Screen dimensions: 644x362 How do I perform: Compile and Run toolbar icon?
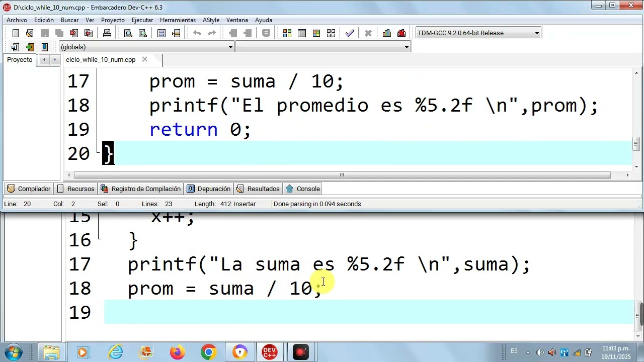[316, 33]
